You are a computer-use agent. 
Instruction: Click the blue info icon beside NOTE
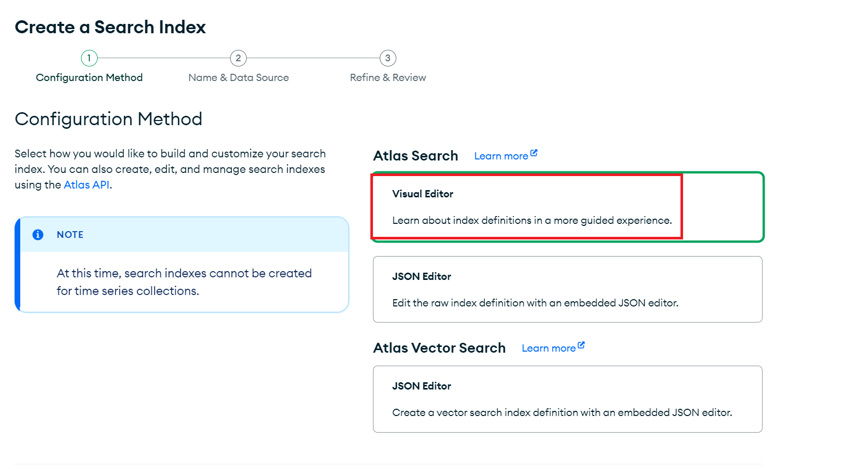38,235
